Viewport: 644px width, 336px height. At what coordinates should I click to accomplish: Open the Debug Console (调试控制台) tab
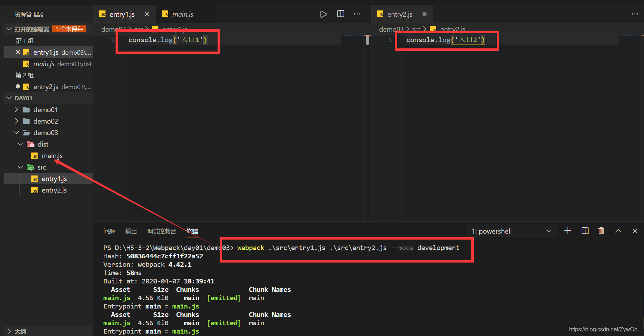click(162, 231)
